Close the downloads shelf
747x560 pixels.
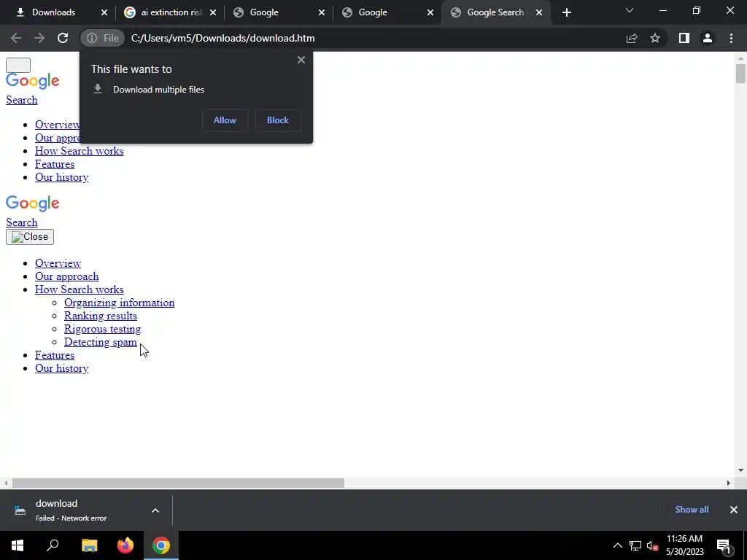point(734,510)
